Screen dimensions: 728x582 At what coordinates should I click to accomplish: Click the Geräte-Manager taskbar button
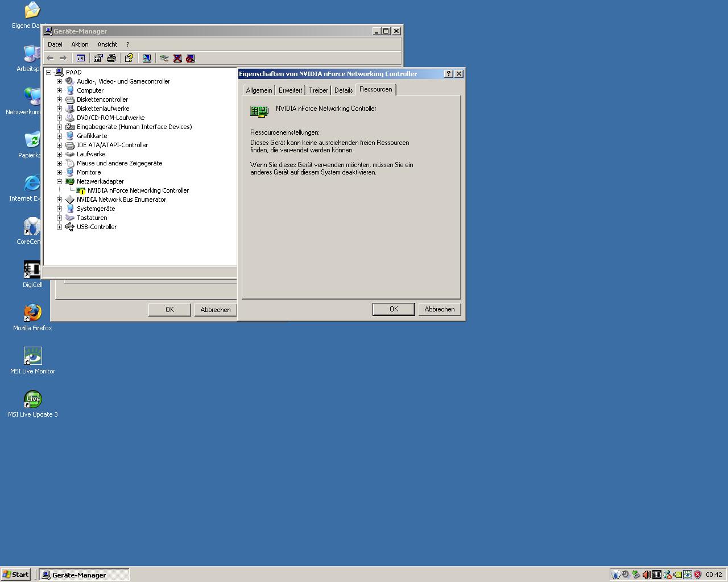pyautogui.click(x=84, y=575)
